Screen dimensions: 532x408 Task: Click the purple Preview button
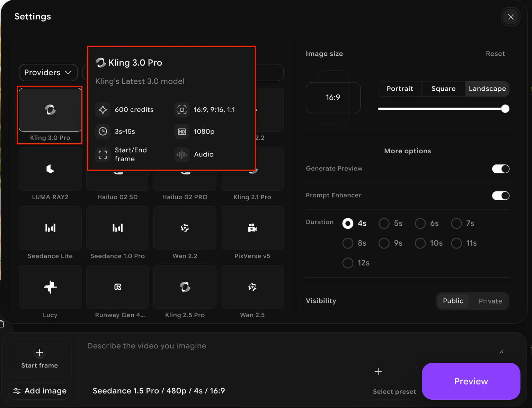point(471,381)
